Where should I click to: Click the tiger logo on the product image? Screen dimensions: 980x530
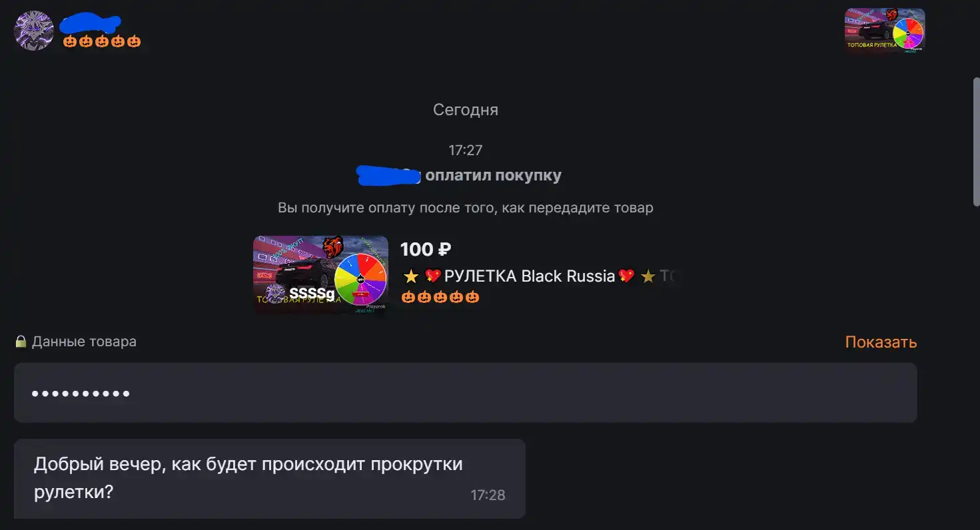click(x=333, y=248)
